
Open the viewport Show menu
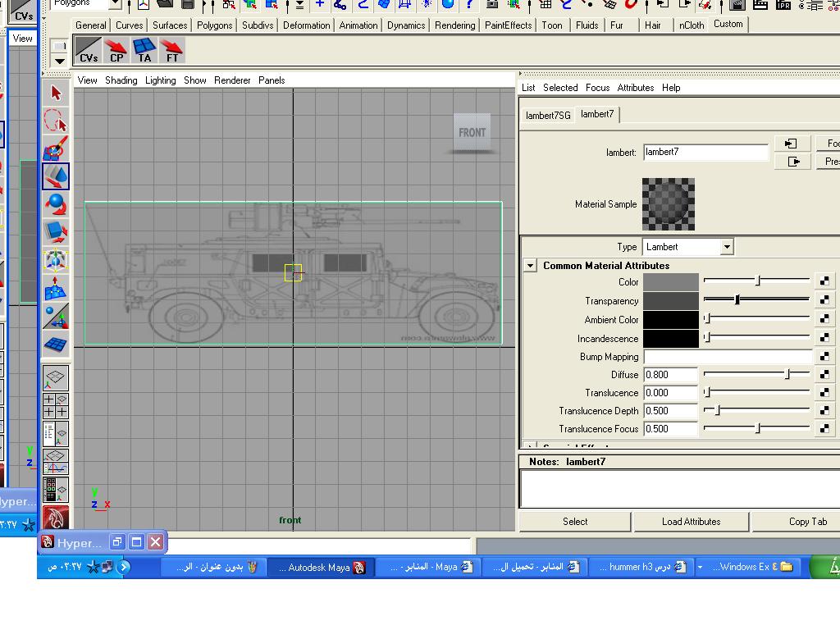[x=195, y=80]
